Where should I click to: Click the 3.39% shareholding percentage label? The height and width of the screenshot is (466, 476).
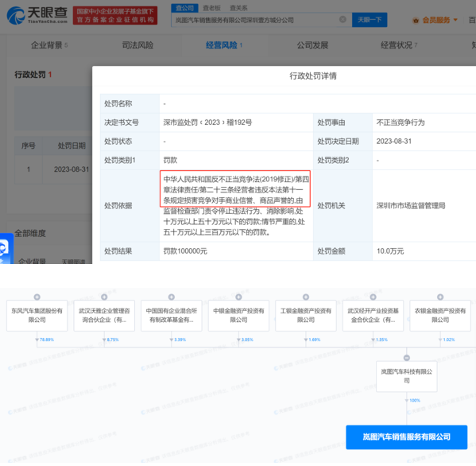click(x=180, y=340)
